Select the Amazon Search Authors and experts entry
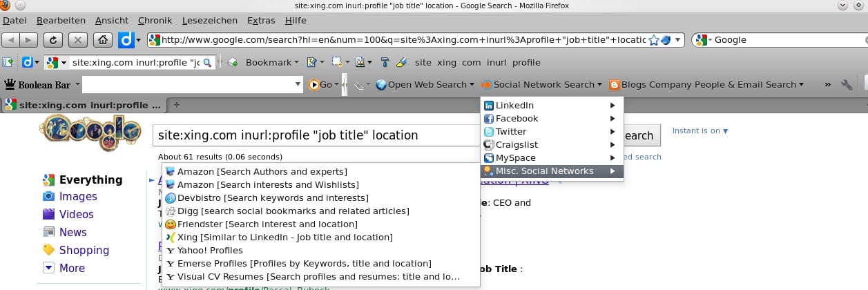This screenshot has width=868, height=290. (x=321, y=171)
